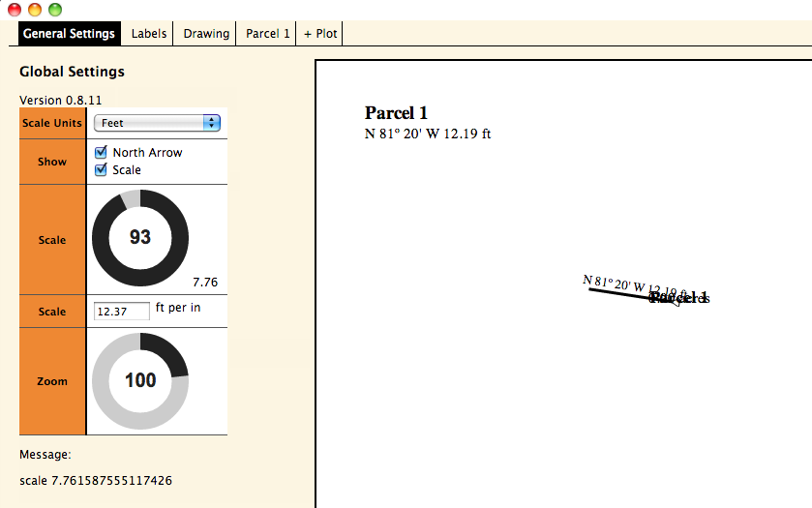
Task: Disable the Scale checkbox under Show
Action: tap(101, 170)
